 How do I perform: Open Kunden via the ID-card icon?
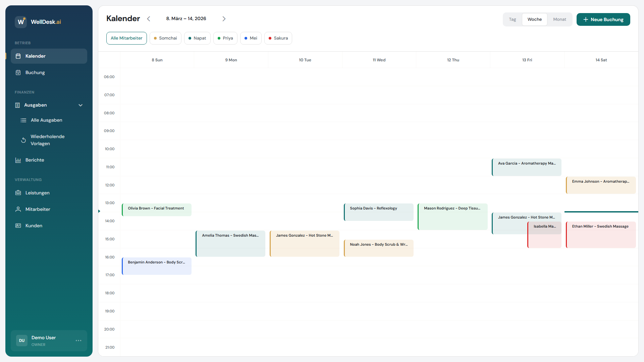coord(18,226)
